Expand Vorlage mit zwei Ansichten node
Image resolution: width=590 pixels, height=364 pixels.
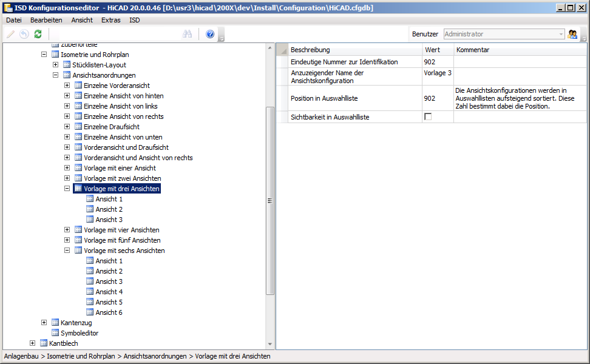(67, 178)
